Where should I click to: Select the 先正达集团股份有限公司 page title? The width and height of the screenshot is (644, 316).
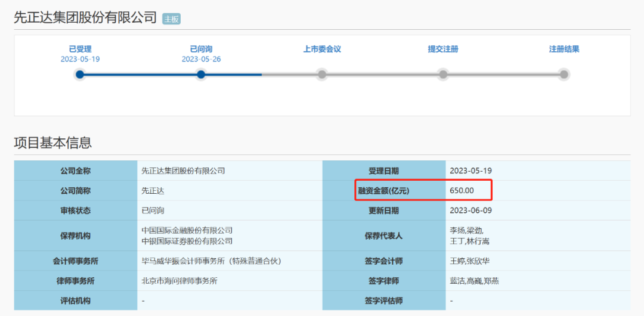pos(85,18)
